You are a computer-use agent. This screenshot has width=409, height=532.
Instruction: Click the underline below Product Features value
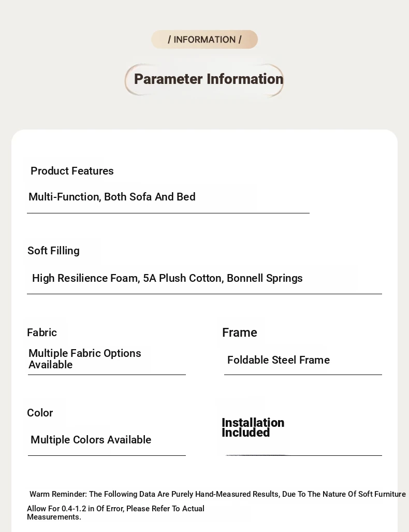[168, 213]
